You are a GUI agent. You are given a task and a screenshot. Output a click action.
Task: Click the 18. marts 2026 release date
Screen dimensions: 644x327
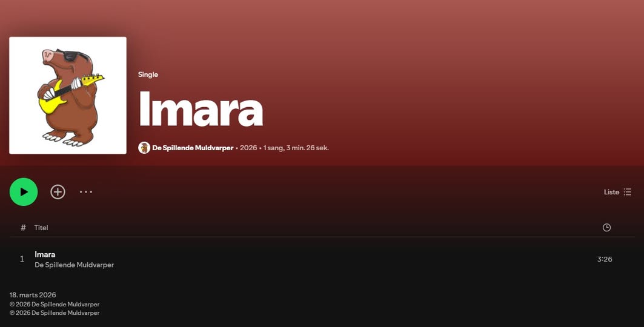pyautogui.click(x=33, y=294)
